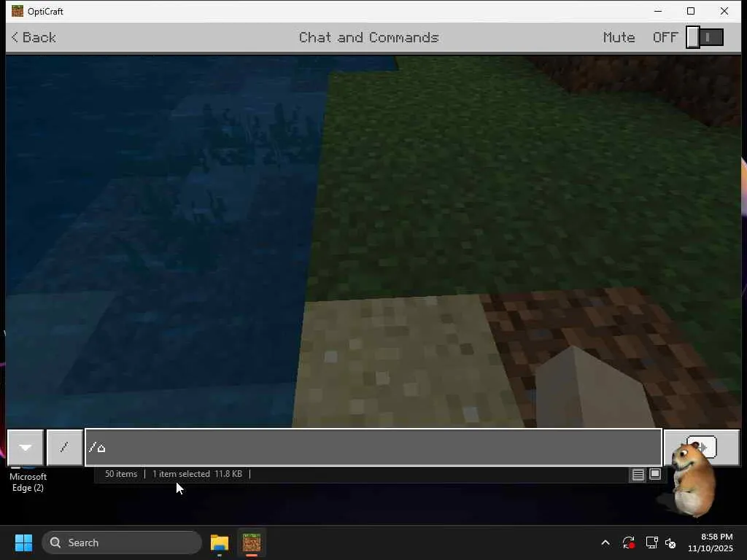Switch File Explorer to details view
Viewport: 747px width, 560px height.
tap(638, 474)
